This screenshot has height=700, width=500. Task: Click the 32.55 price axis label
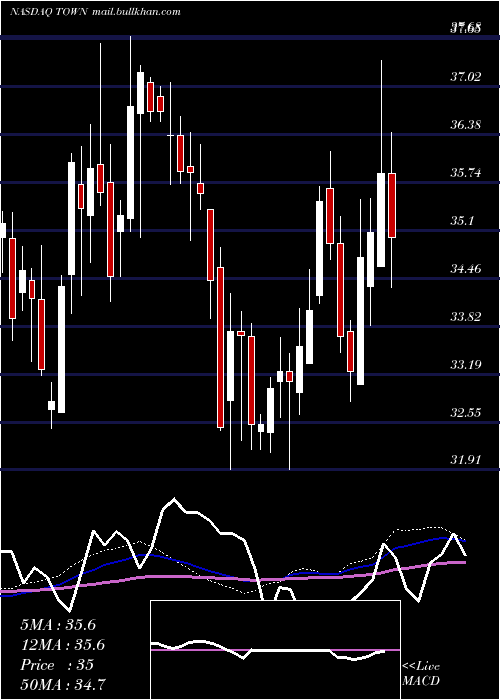[466, 412]
